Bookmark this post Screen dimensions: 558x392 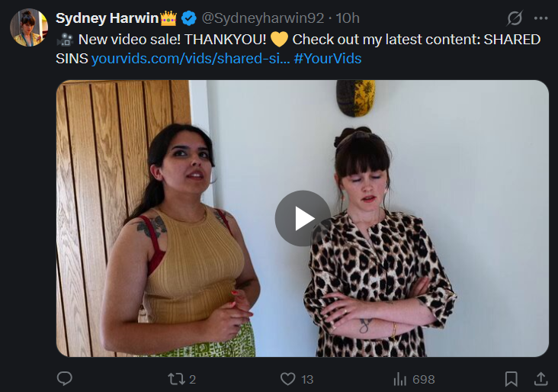click(511, 379)
